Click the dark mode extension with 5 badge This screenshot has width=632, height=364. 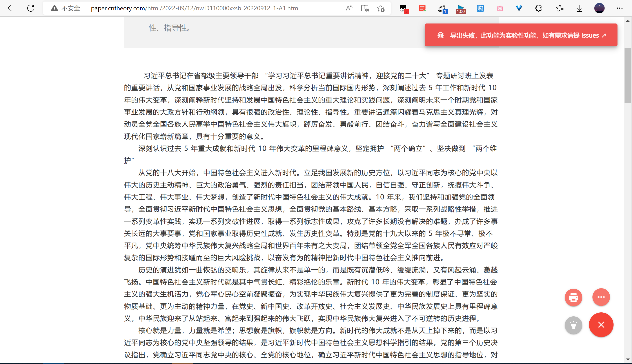(403, 8)
